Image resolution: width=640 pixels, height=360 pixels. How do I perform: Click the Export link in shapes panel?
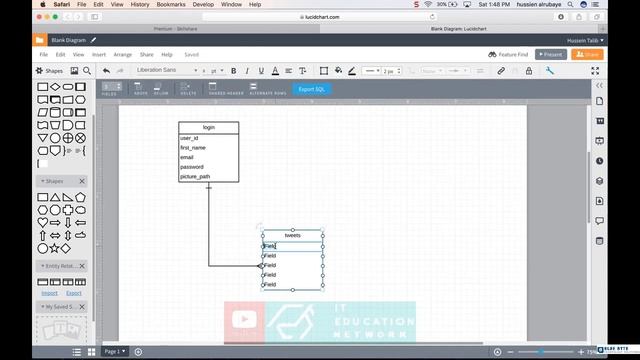74,293
